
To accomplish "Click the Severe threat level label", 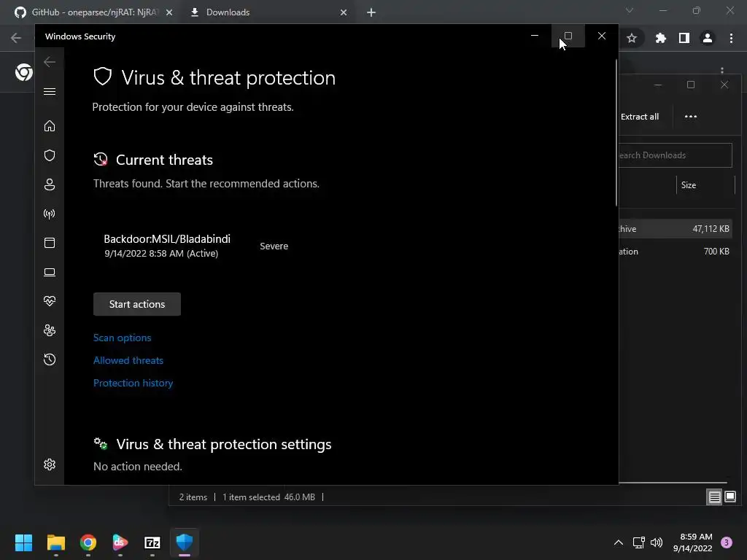I will coord(274,246).
